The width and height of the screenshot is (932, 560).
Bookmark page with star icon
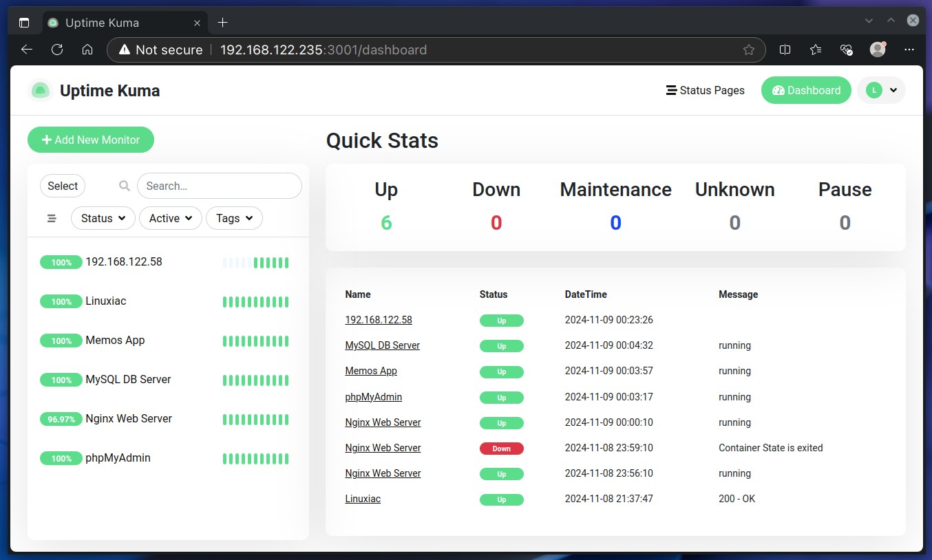click(749, 50)
